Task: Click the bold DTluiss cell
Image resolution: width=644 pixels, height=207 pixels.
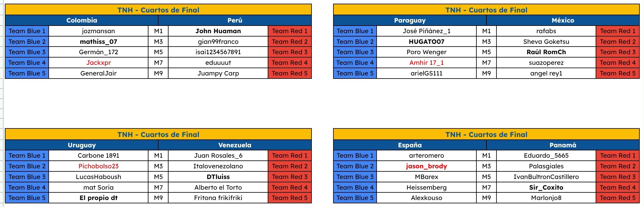Action: click(x=218, y=177)
